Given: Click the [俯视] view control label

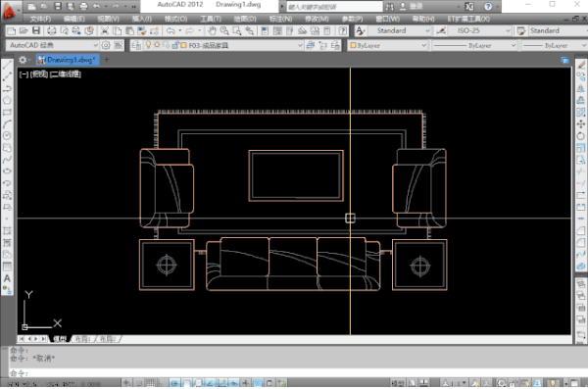Looking at the screenshot, I should (x=38, y=74).
